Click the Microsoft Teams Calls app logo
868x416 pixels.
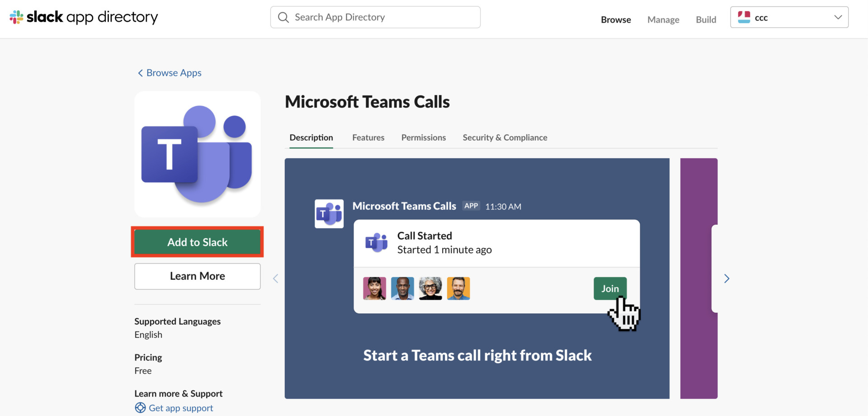(197, 154)
